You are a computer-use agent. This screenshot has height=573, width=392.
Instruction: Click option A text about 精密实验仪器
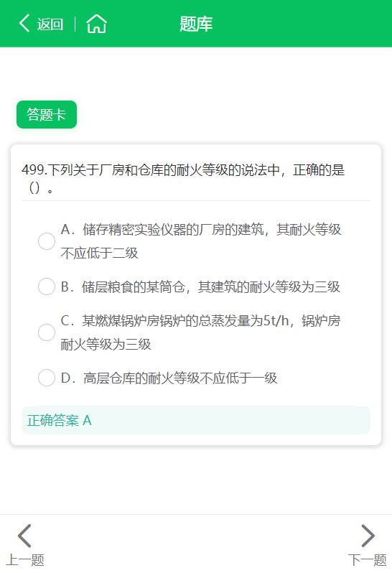point(201,241)
